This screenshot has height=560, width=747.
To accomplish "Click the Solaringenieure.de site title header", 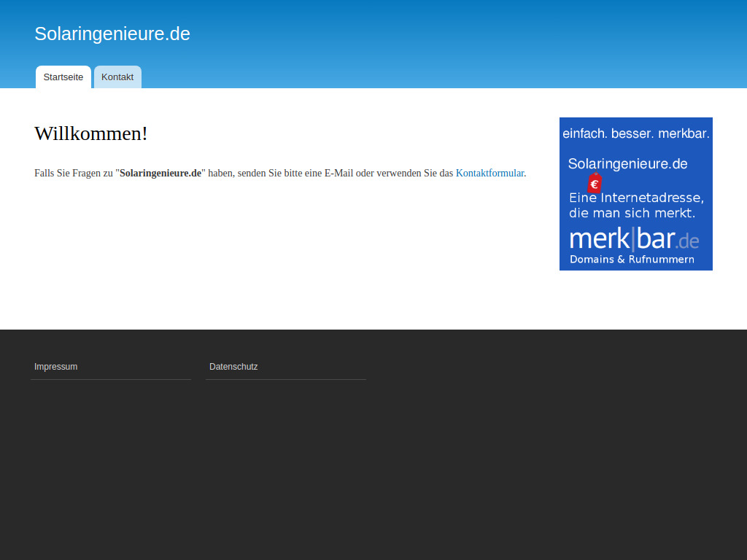I will coord(112,34).
